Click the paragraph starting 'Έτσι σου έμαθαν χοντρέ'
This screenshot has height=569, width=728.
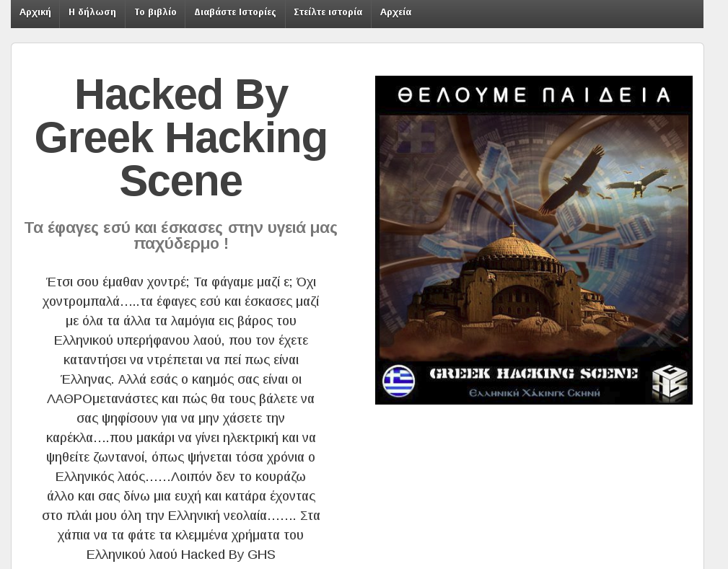(x=181, y=418)
